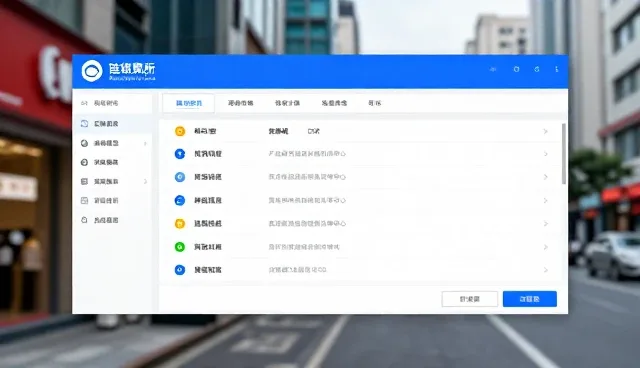Expand the fifth sidebar item with its chevron

click(145, 182)
